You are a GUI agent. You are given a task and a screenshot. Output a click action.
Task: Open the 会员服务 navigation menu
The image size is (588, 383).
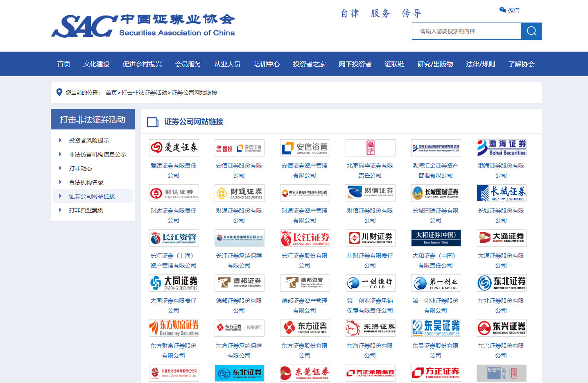pyautogui.click(x=188, y=64)
